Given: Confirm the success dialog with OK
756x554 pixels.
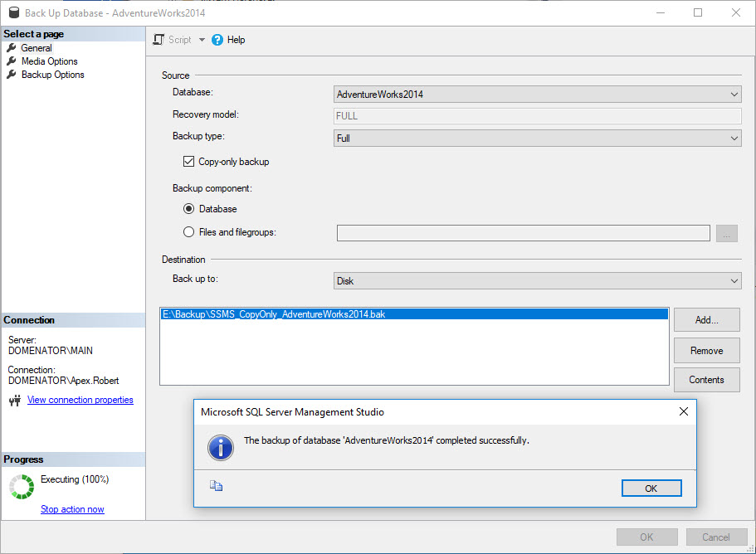Looking at the screenshot, I should click(651, 488).
